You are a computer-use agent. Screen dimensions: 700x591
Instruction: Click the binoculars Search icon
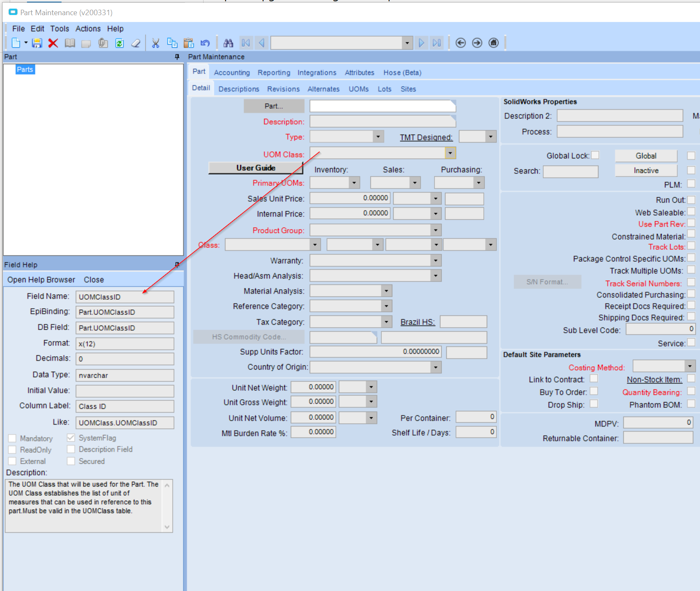(228, 43)
